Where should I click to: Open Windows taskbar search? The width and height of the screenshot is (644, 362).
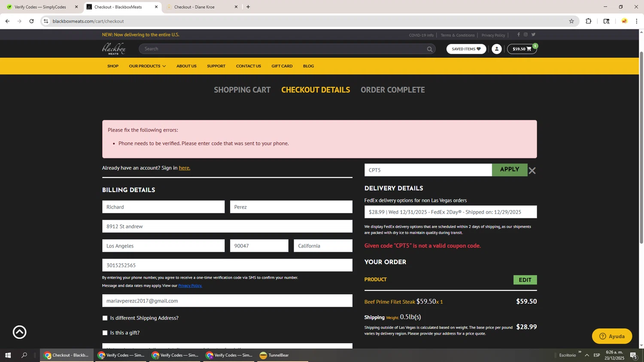(24, 355)
